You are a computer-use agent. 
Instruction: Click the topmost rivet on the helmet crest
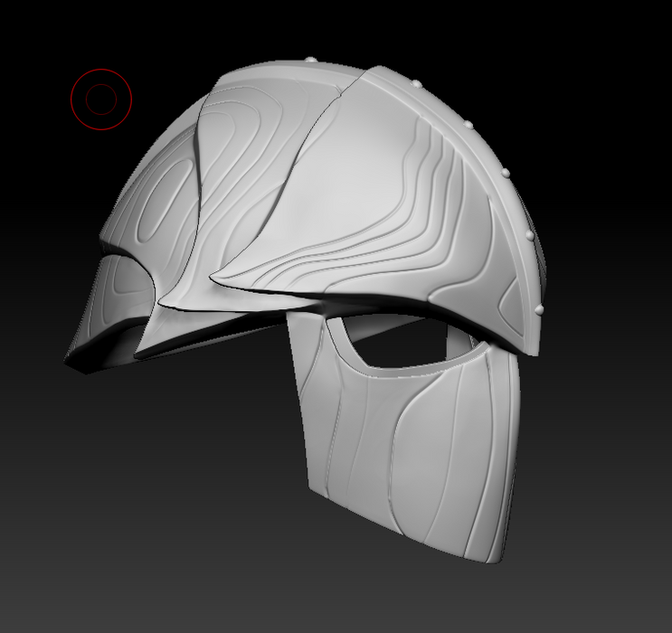click(x=312, y=61)
